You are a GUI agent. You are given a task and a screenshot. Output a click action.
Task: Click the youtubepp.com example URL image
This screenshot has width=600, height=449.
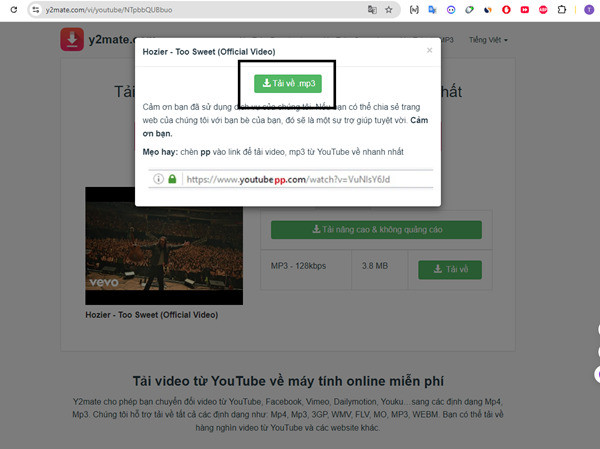click(291, 179)
